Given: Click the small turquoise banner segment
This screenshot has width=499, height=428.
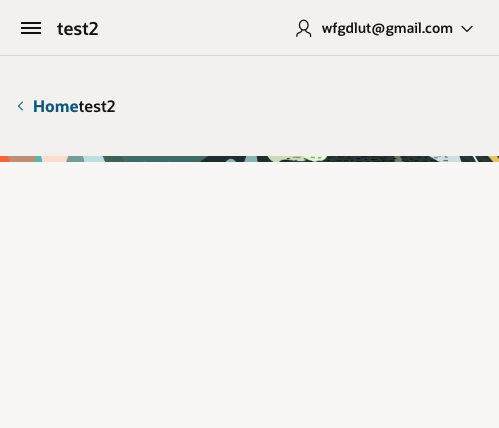Looking at the screenshot, I should coord(38,159).
